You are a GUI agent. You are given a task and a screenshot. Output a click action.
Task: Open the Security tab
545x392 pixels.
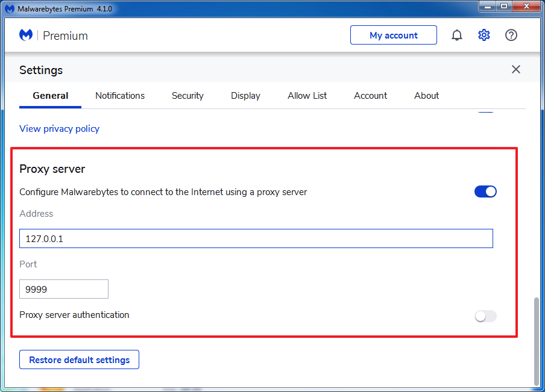point(187,96)
